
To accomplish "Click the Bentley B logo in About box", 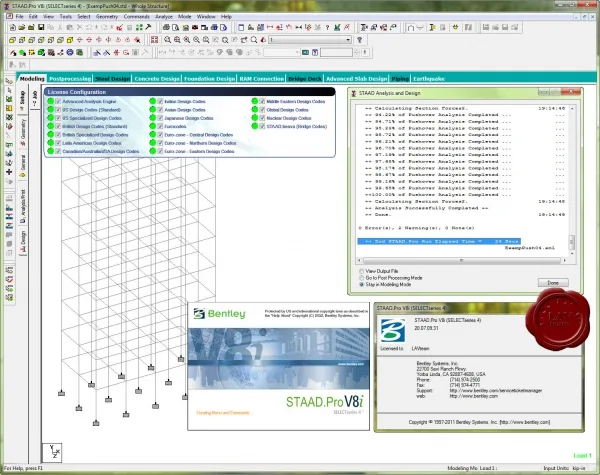I will [x=393, y=330].
